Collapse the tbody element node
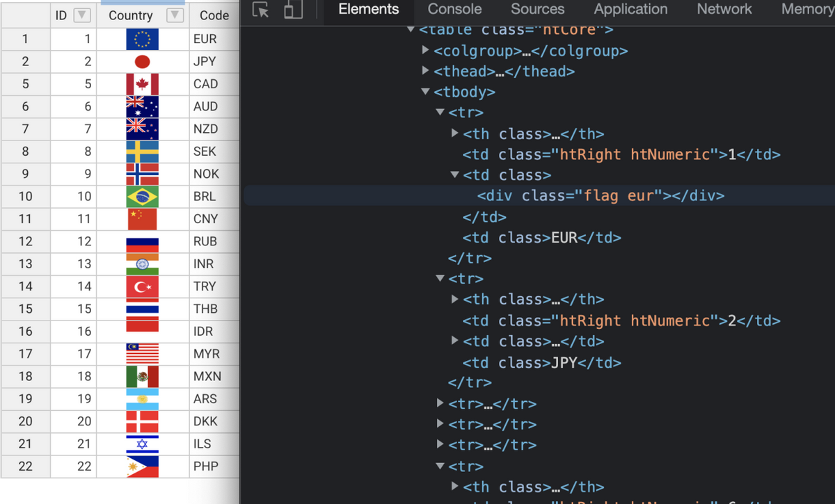 pos(426,92)
